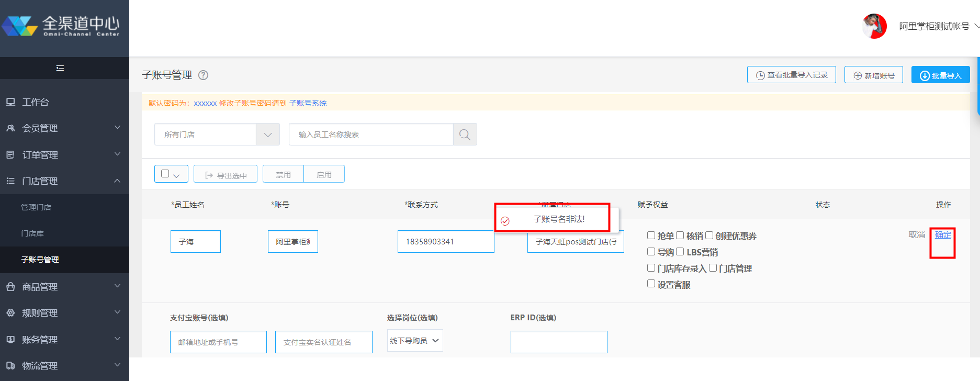This screenshot has height=381, width=980.
Task: Click the 全渠道中心 logo
Action: [61, 26]
